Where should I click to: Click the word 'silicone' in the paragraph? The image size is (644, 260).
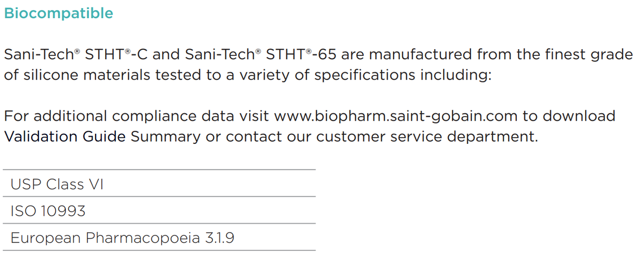51,75
